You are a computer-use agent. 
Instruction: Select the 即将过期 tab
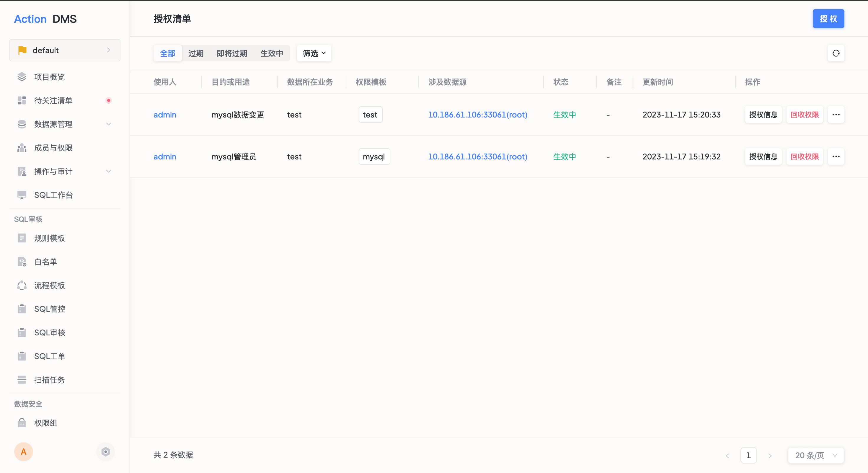point(232,53)
